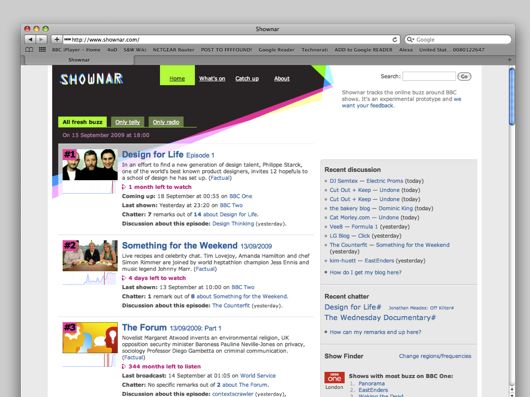
Task: Open the Design for Life show title
Action: click(x=152, y=154)
